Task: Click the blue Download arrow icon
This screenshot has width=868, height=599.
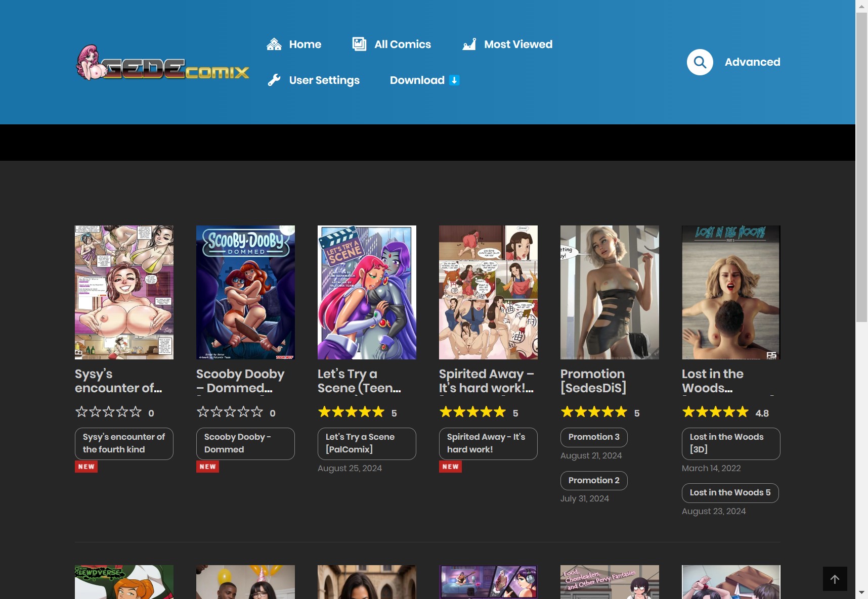Action: (454, 80)
